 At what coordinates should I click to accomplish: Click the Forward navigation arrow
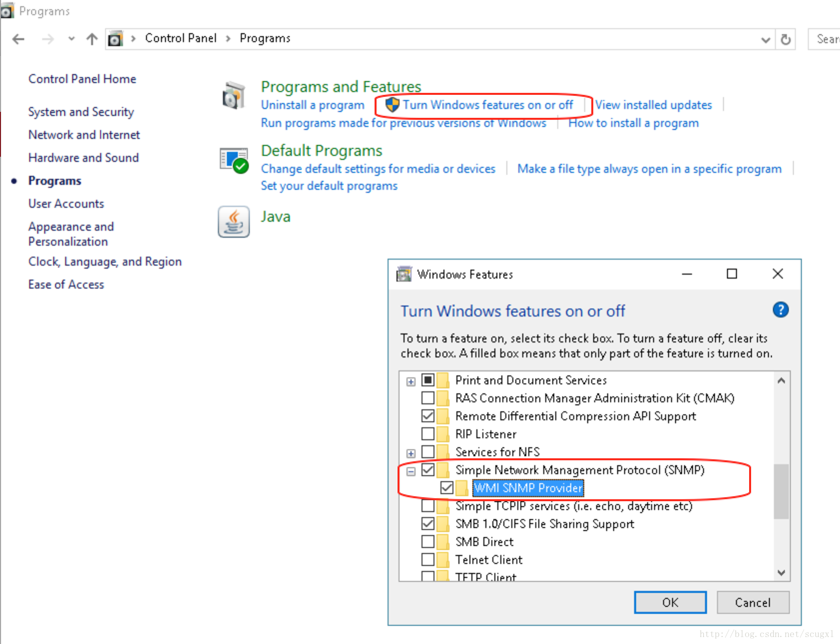[x=48, y=39]
